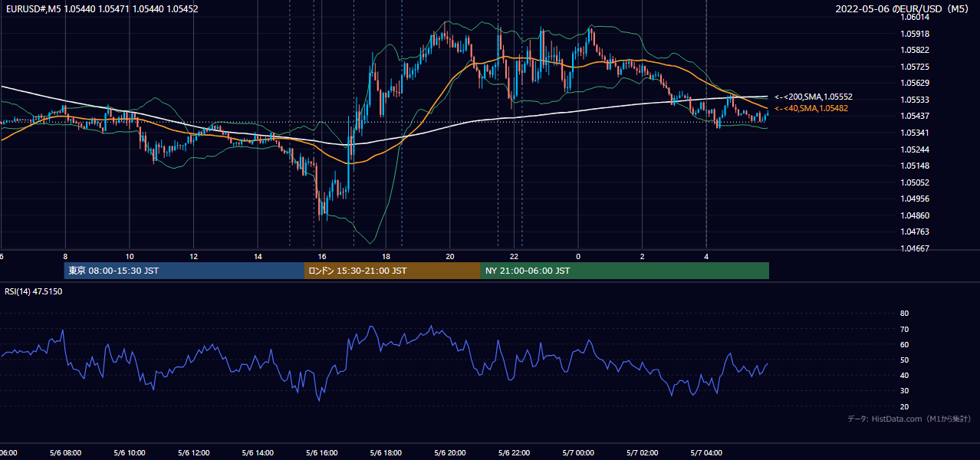Click the 5/7 00:00 bottom date label
The width and height of the screenshot is (980, 460).
tap(578, 453)
